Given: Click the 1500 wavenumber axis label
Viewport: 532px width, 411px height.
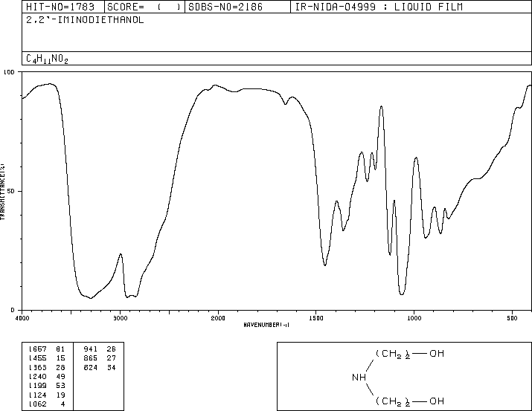Looking at the screenshot, I should coord(316,318).
